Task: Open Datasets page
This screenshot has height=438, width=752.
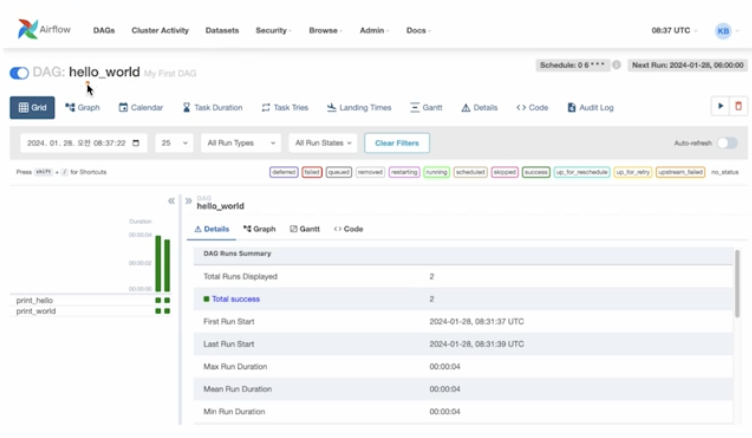Action: coord(222,30)
